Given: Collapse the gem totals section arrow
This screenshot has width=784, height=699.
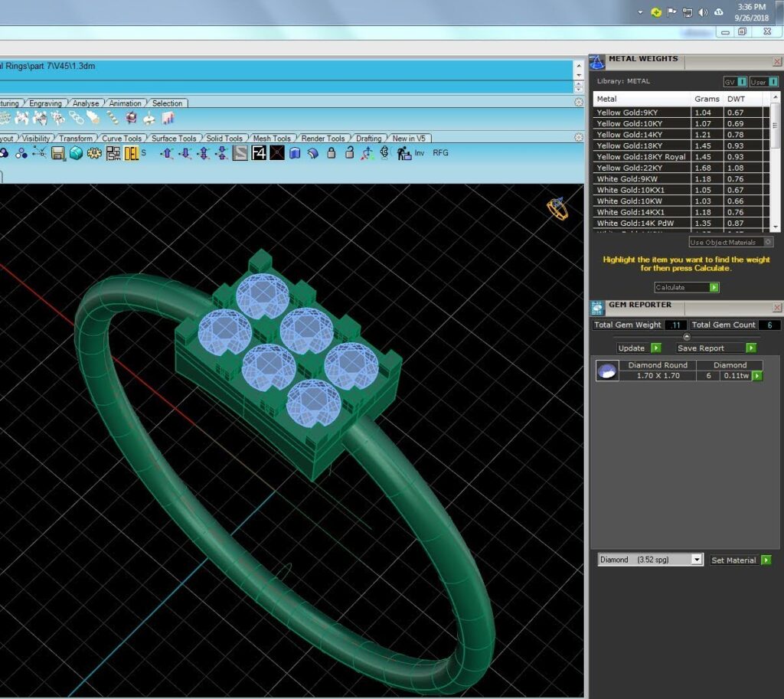Looking at the screenshot, I should point(687,337).
